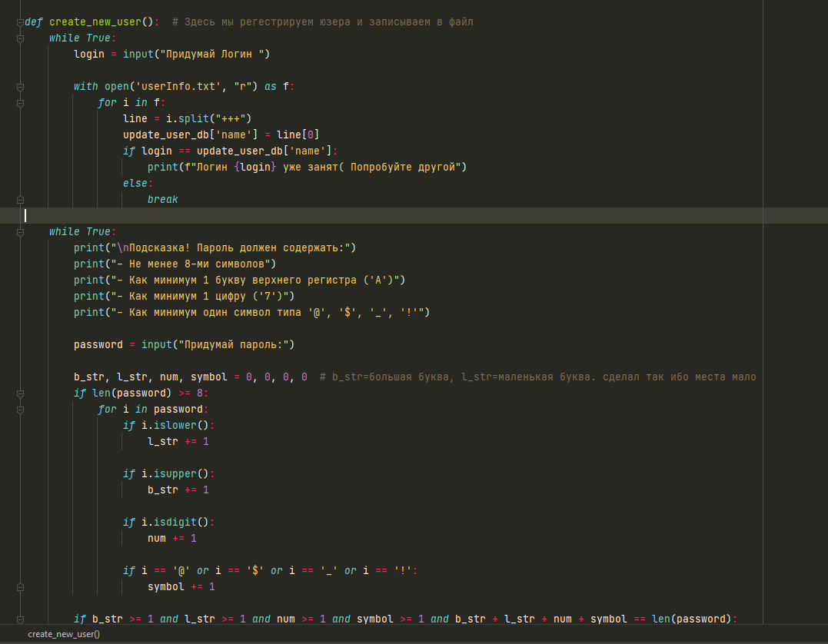Click the 'userInfo.txt' filename string
The width and height of the screenshot is (828, 644).
click(178, 87)
